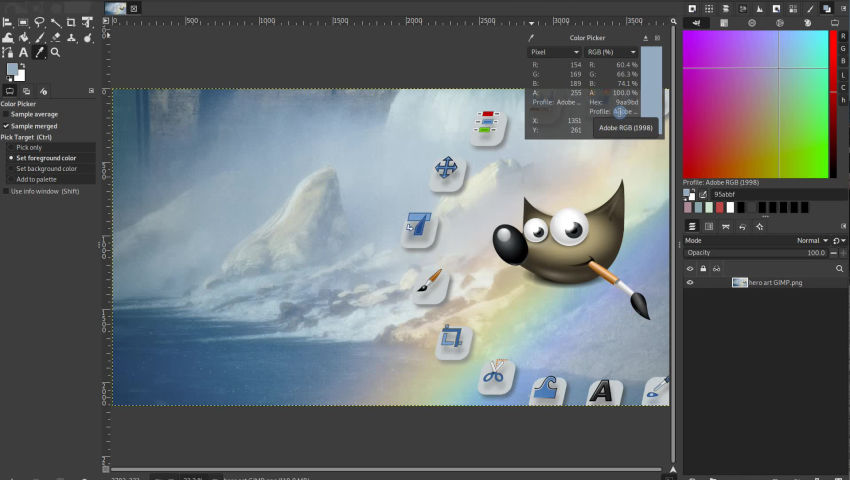Select the Color Picker eyedropper tool
Viewport: 850px width, 480px height.
click(39, 53)
